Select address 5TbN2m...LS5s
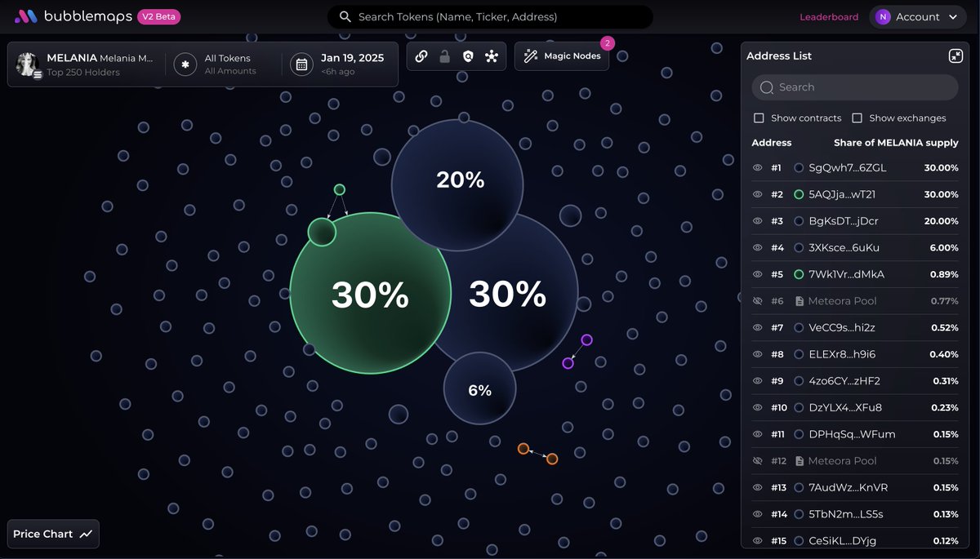This screenshot has width=980, height=559. coord(846,514)
